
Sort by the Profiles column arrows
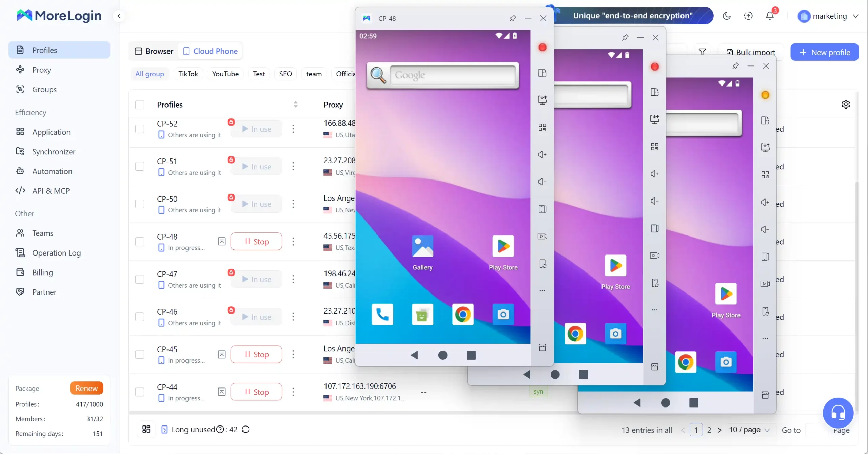[296, 105]
